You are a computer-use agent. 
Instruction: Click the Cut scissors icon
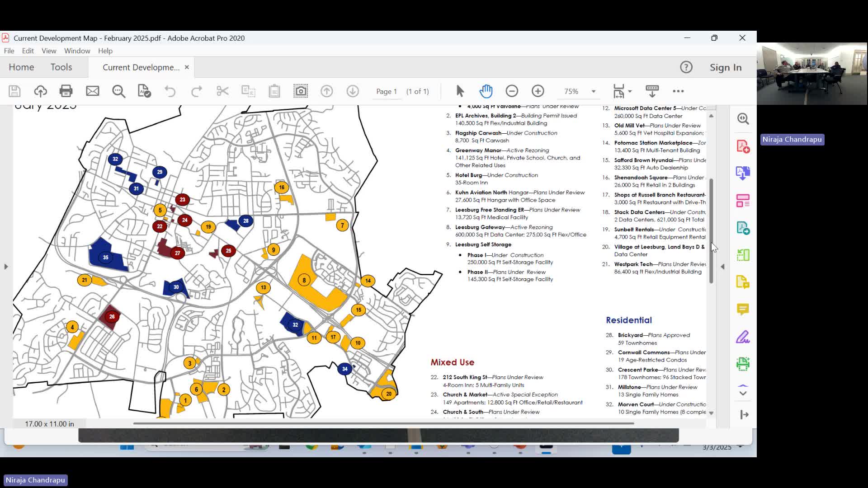click(222, 91)
